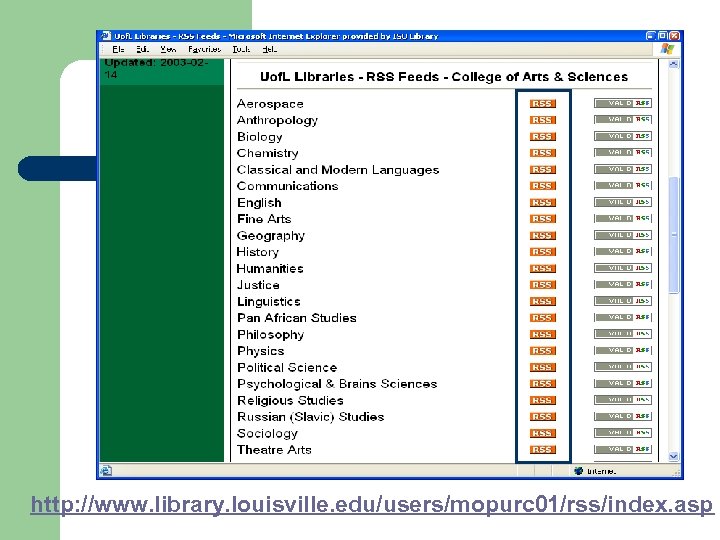Open the English RSS feed icon
Image resolution: width=720 pixels, height=540 pixels.
(542, 202)
